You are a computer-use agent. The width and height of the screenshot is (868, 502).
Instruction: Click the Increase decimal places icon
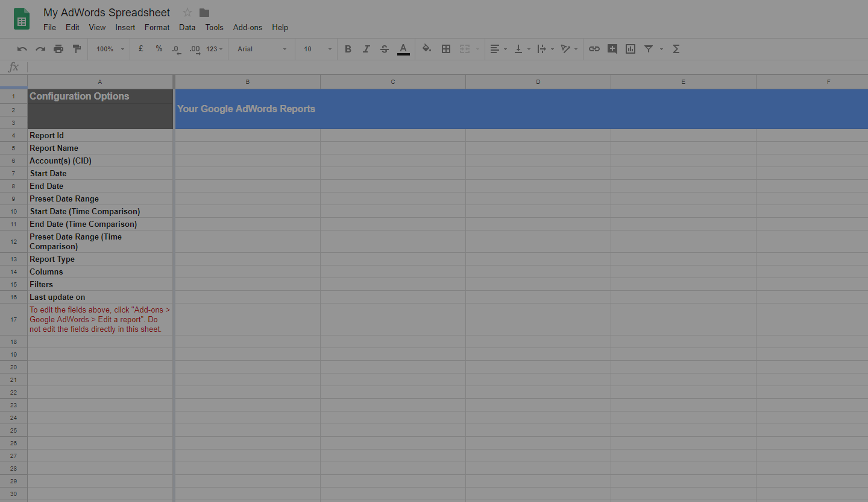pyautogui.click(x=195, y=49)
